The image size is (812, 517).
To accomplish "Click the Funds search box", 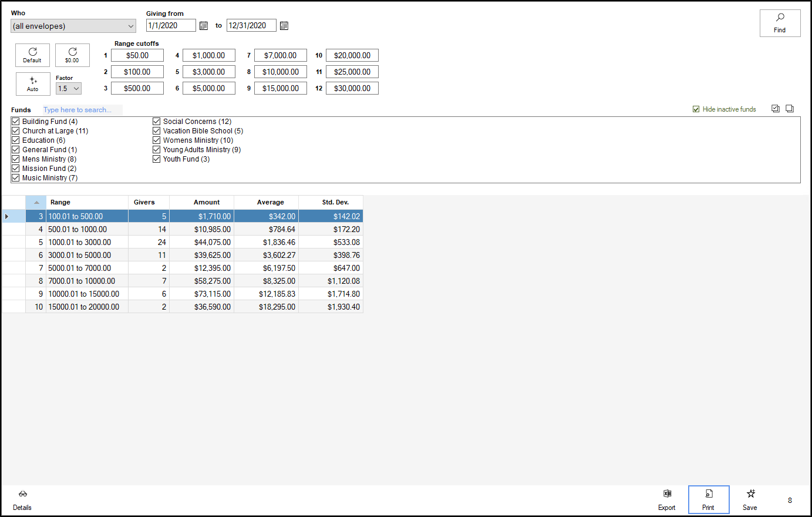I will 82,110.
